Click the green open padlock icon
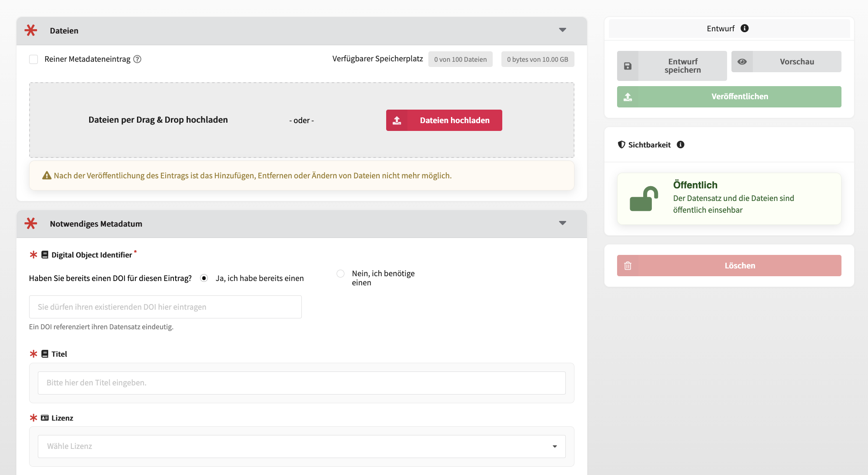This screenshot has width=868, height=475. (x=644, y=199)
